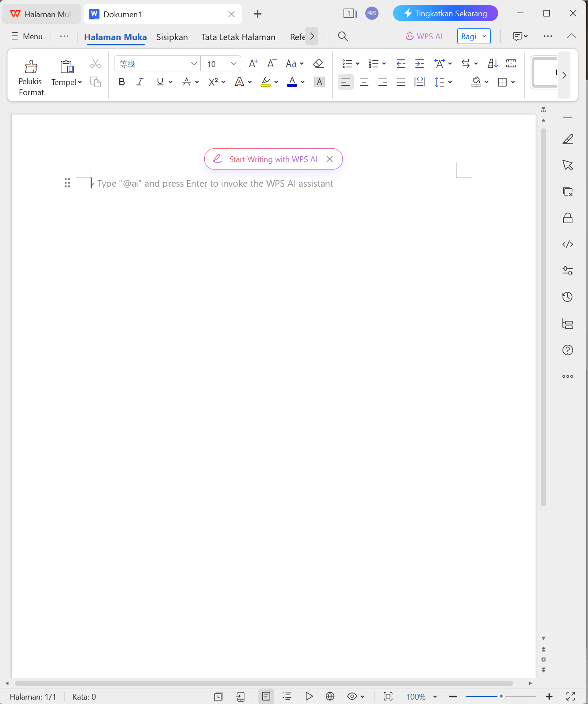Toggle underline formatting
Image resolution: width=588 pixels, height=704 pixels.
pyautogui.click(x=160, y=82)
